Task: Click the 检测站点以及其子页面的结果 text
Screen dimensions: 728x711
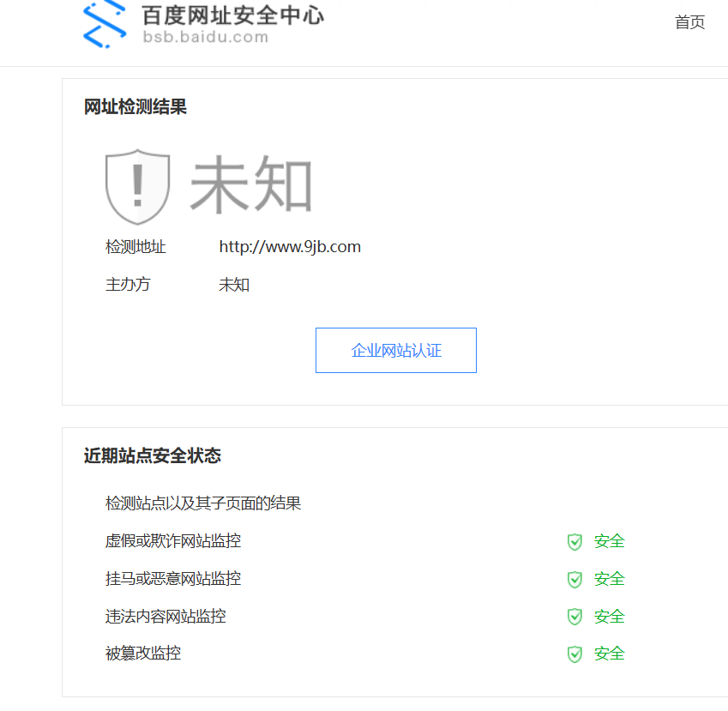Action: [x=203, y=503]
